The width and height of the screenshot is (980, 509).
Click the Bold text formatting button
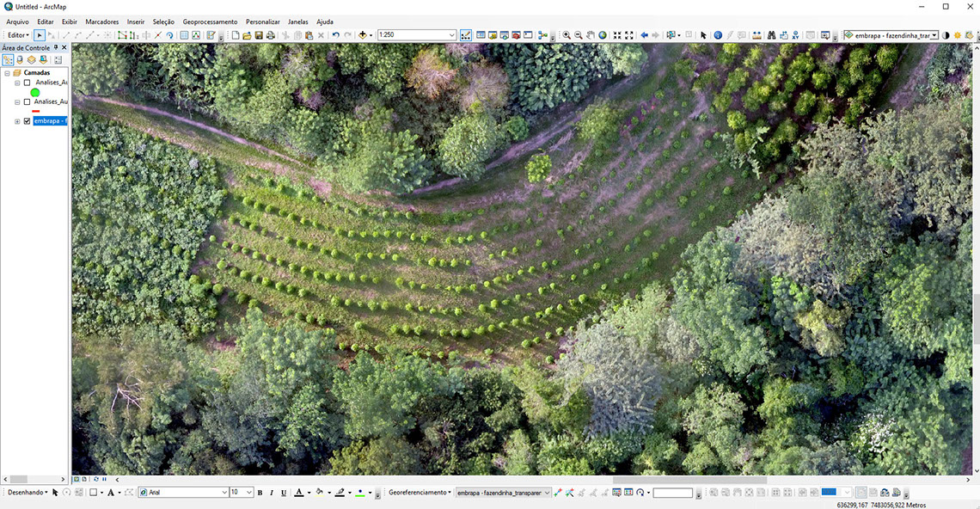click(260, 493)
